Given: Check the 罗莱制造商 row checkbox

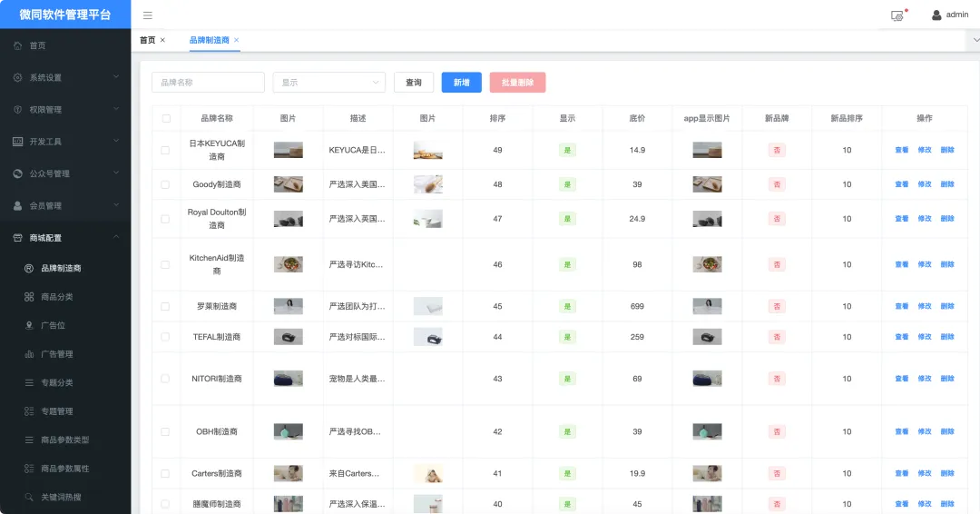Looking at the screenshot, I should coord(165,306).
